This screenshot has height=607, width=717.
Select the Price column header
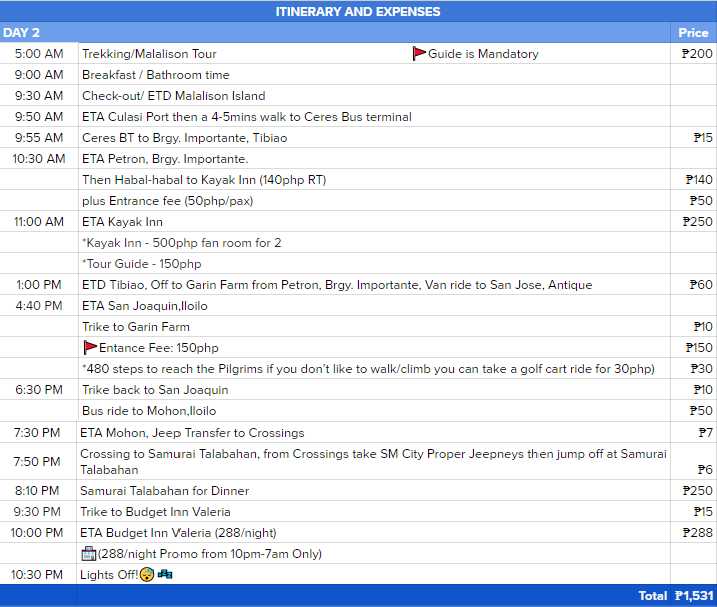[x=694, y=32]
